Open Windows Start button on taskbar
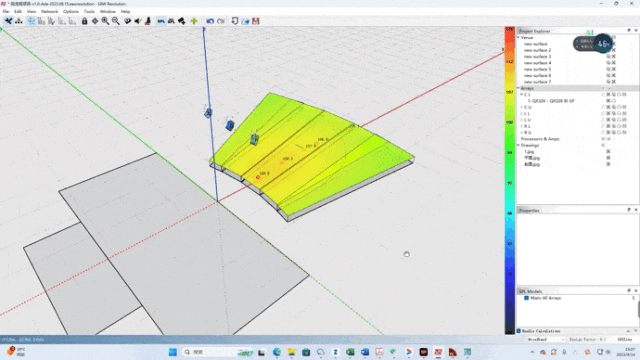This screenshot has width=640, height=360. pyautogui.click(x=173, y=352)
